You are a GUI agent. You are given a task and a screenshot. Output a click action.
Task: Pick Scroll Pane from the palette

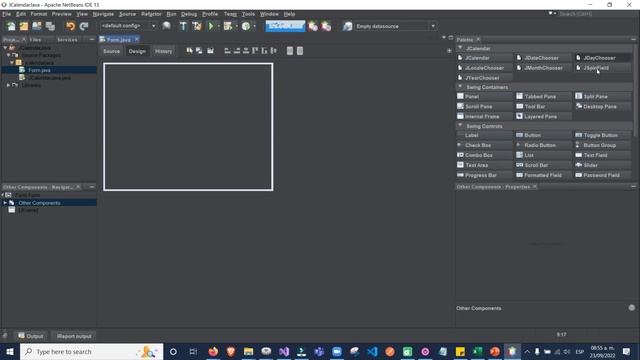(x=484, y=107)
